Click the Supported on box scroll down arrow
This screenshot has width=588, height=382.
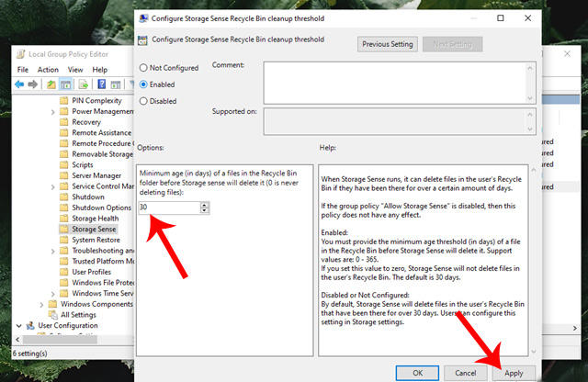point(530,129)
